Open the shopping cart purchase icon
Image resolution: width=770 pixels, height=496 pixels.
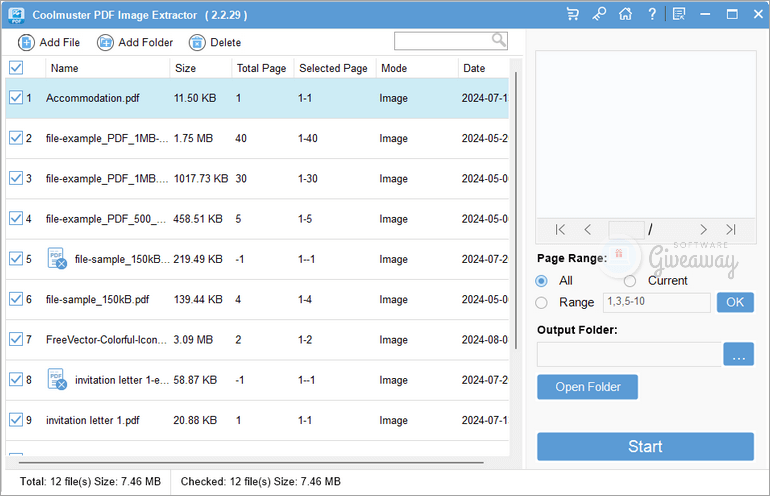(x=572, y=14)
